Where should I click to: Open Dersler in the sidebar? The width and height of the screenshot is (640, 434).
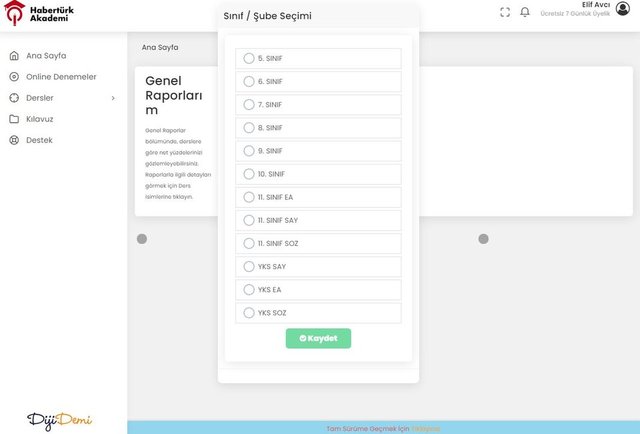pyautogui.click(x=40, y=98)
